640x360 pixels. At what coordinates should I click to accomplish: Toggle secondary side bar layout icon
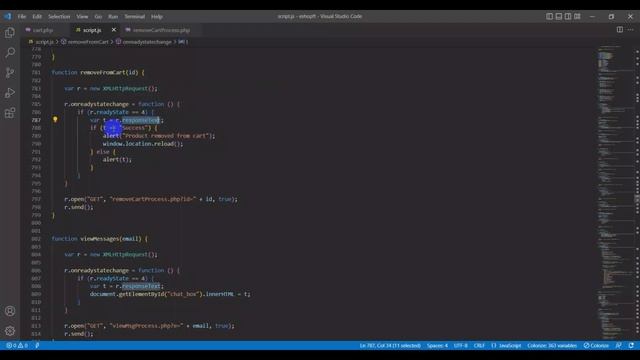pyautogui.click(x=568, y=16)
